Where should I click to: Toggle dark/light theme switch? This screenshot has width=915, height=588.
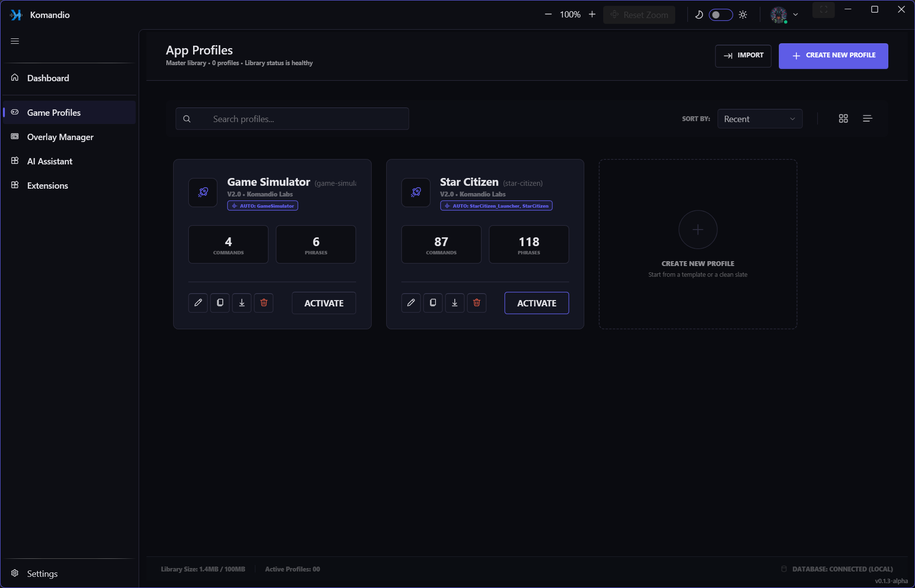[x=720, y=15]
